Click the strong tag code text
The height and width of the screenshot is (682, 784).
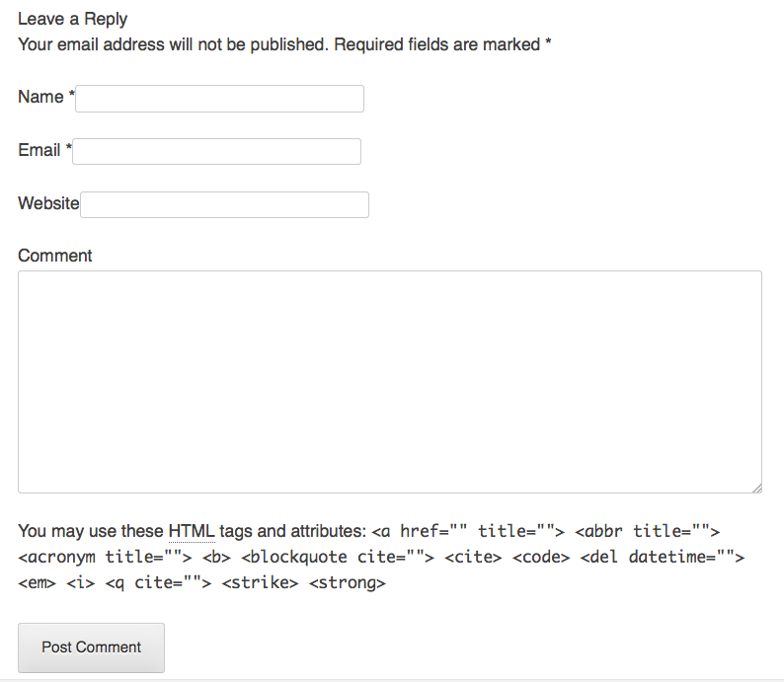click(x=348, y=582)
